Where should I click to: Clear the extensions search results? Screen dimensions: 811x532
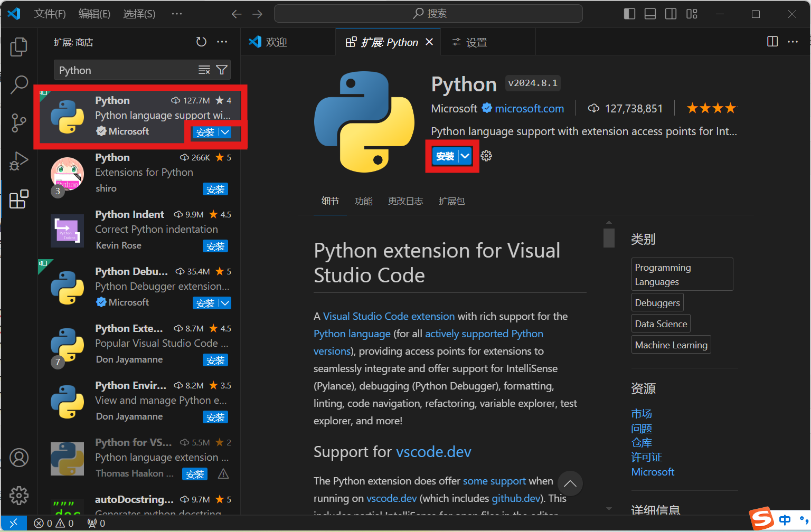tap(204, 70)
